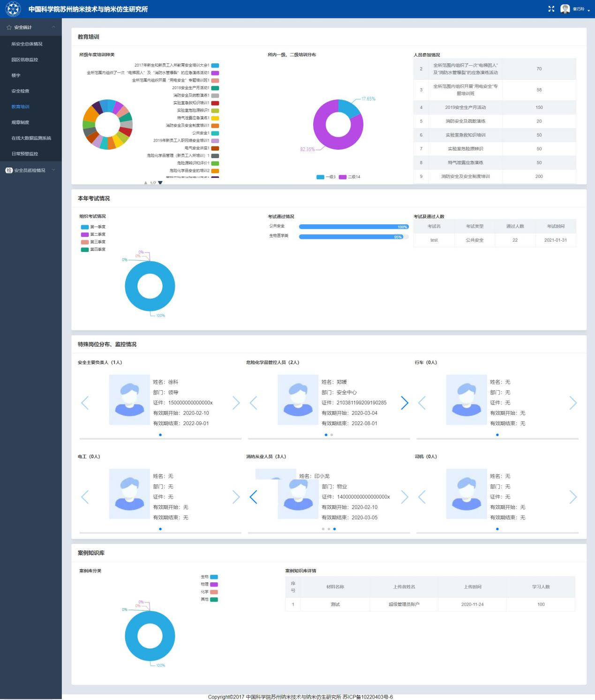Image resolution: width=595 pixels, height=700 pixels.
Task: Click the fullscreen toggle icon in header
Action: pyautogui.click(x=551, y=9)
